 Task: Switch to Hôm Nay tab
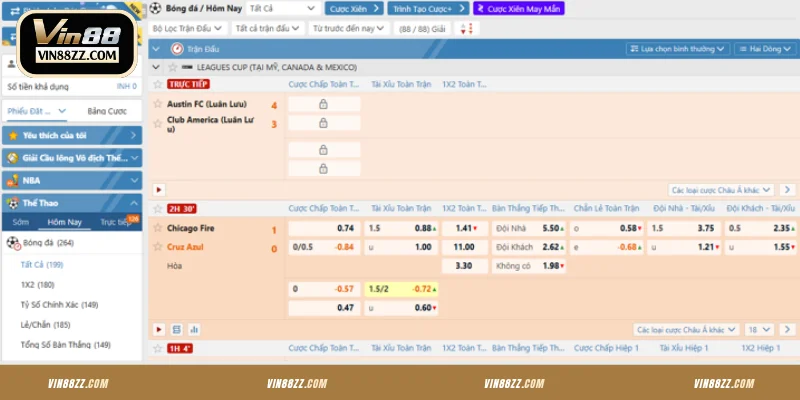pos(65,222)
